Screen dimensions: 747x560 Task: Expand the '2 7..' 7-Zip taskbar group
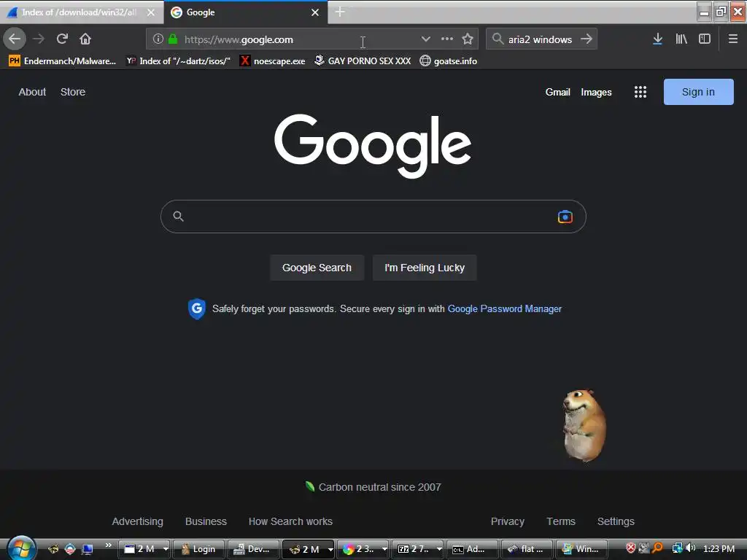(x=439, y=549)
